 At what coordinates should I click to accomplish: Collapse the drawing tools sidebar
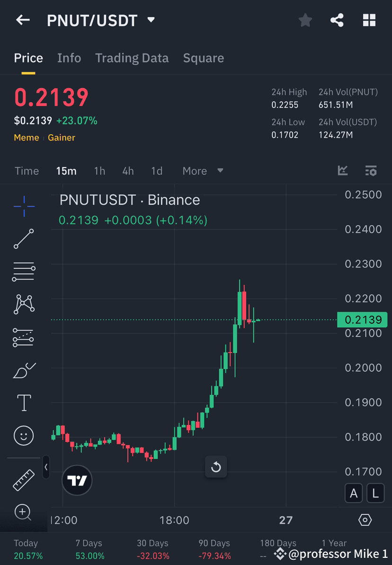[x=46, y=467]
